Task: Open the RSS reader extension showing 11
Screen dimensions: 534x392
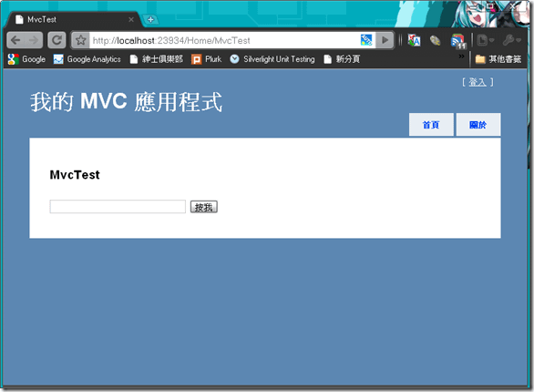Action: pos(458,41)
